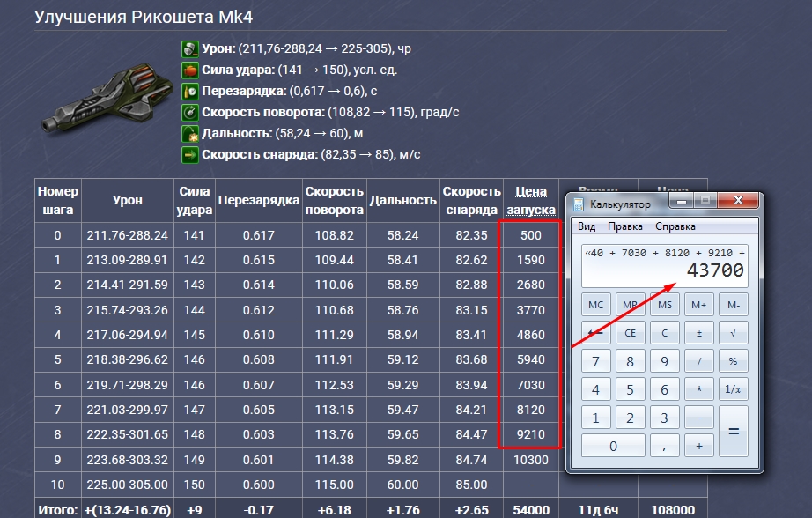This screenshot has width=812, height=518.
Task: Click the total cost cell 108000
Action: coord(673,510)
